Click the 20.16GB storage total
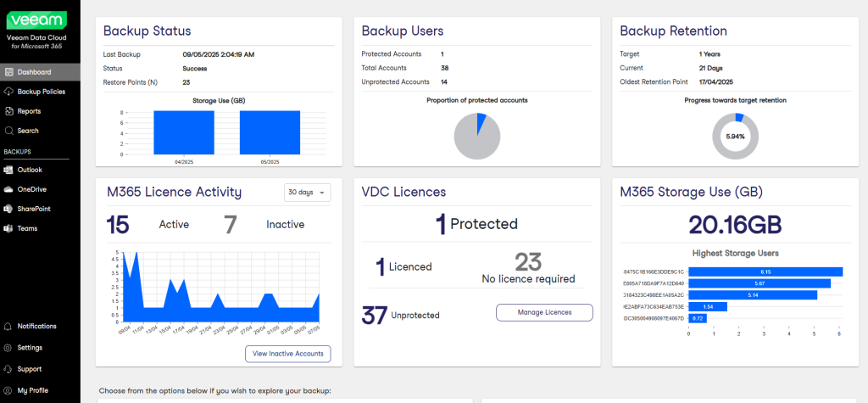This screenshot has width=868, height=403. [735, 226]
